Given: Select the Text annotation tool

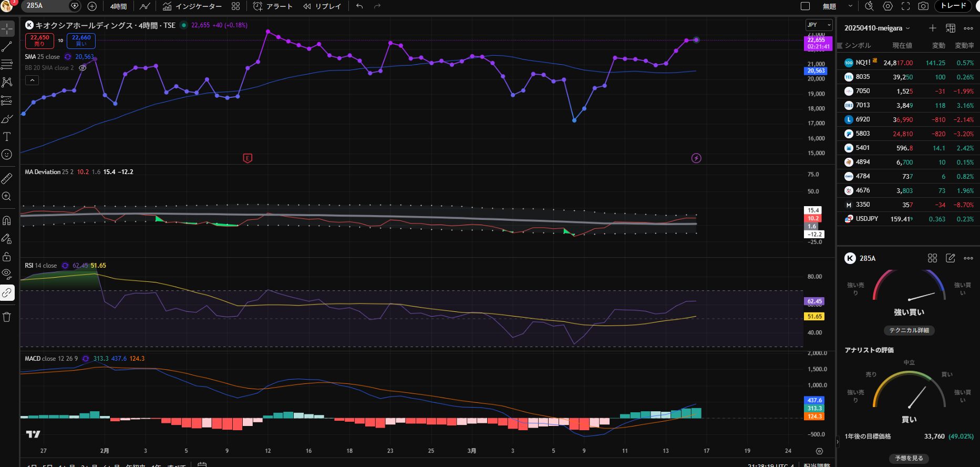Looking at the screenshot, I should [7, 137].
